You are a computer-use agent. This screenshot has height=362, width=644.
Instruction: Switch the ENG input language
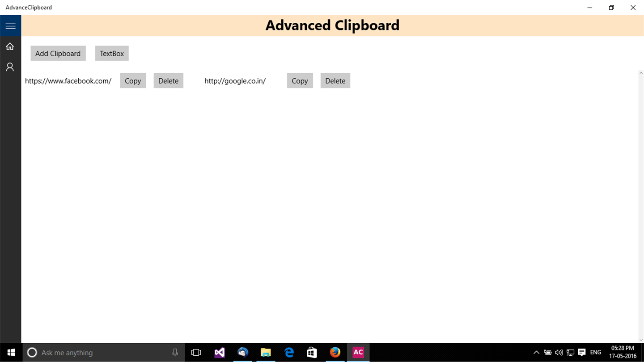(x=596, y=353)
